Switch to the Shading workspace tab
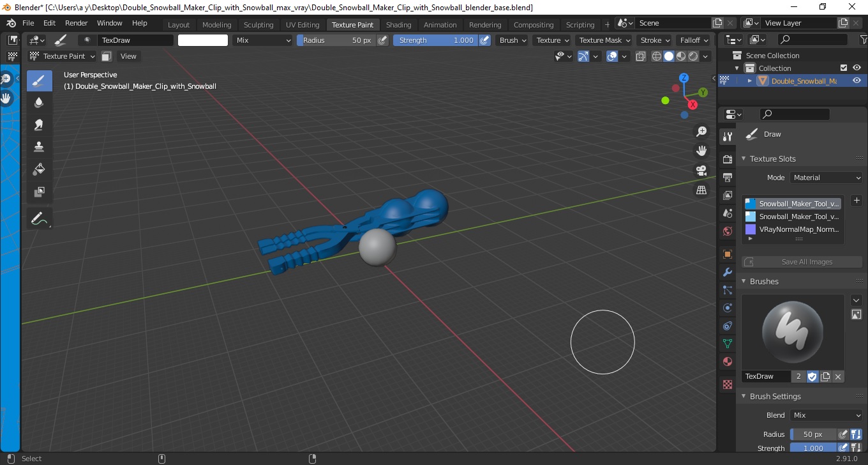Image resolution: width=868 pixels, height=465 pixels. click(x=398, y=25)
